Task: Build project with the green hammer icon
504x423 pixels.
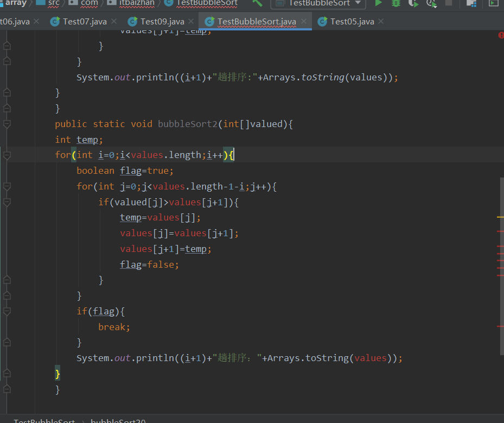Action: pyautogui.click(x=257, y=3)
